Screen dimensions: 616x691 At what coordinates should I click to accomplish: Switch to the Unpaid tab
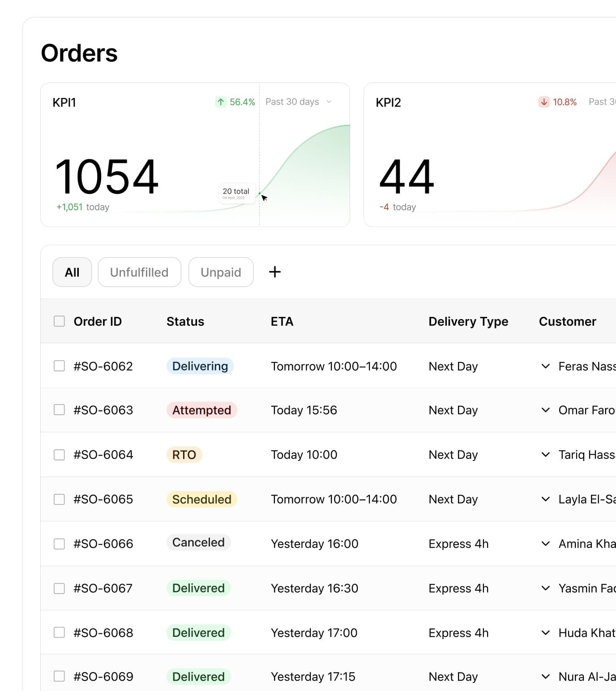tap(221, 272)
